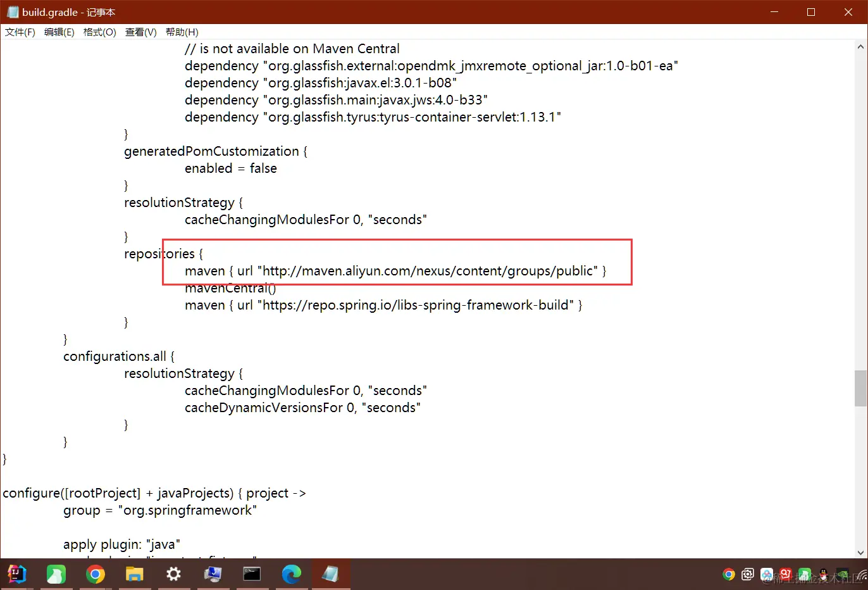Viewport: 868px width, 590px height.
Task: Click the maven.aliyun.com URL text
Action: click(x=427, y=271)
